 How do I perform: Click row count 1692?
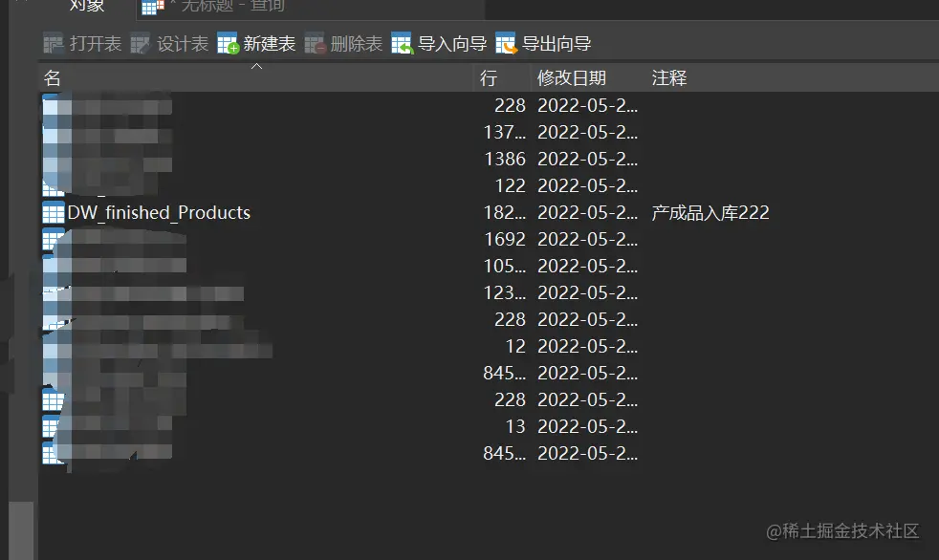coord(505,239)
